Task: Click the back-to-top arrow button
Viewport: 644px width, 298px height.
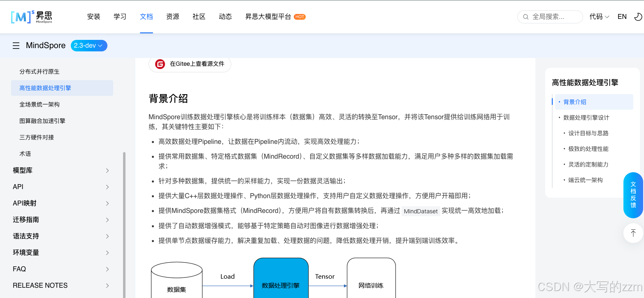Action: (633, 233)
